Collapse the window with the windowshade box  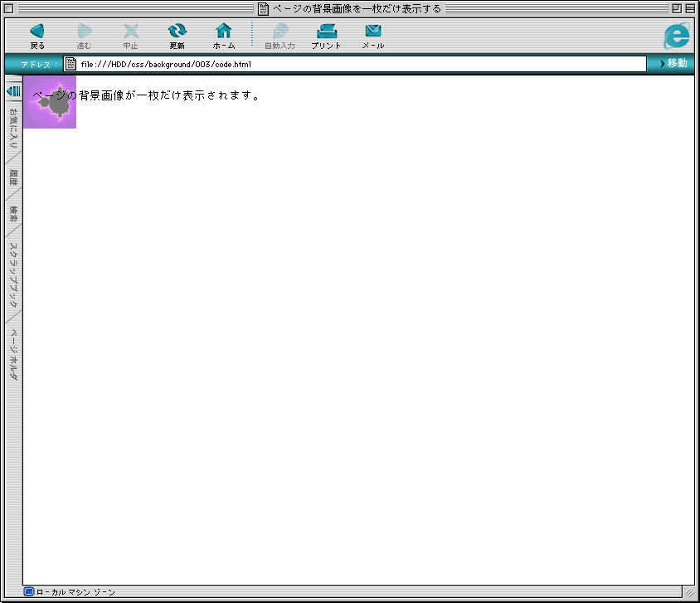click(x=690, y=8)
